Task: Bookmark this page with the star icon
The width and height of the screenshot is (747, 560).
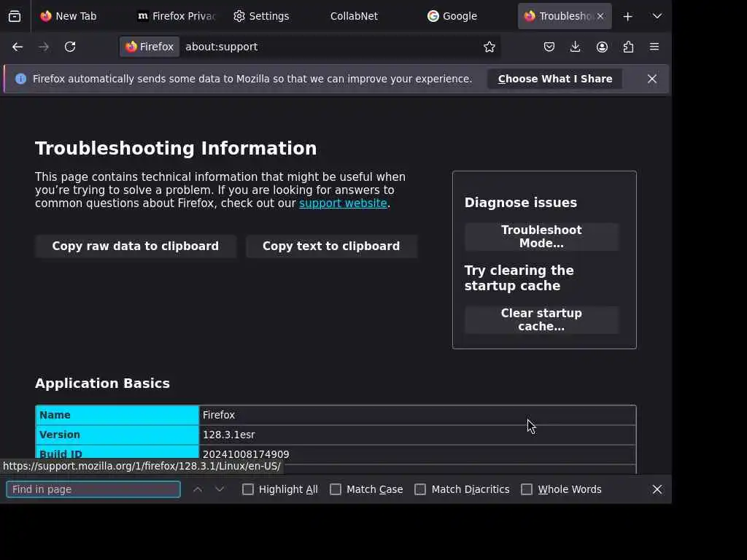Action: (x=489, y=47)
